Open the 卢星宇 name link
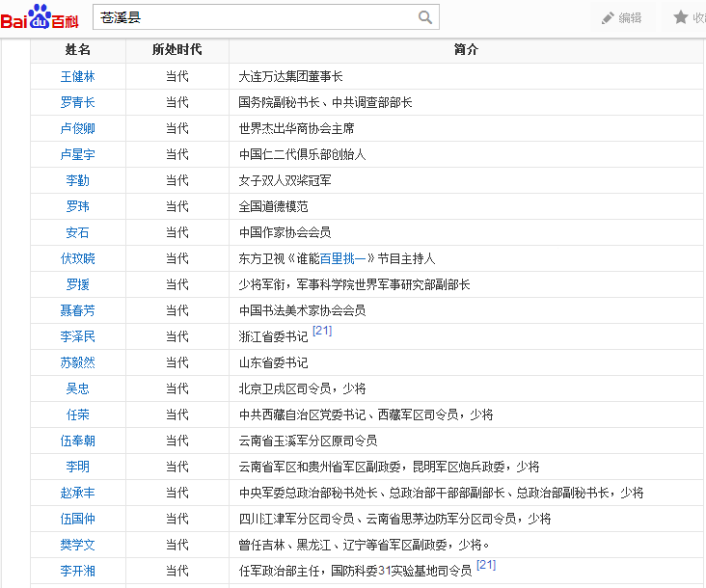 78,154
